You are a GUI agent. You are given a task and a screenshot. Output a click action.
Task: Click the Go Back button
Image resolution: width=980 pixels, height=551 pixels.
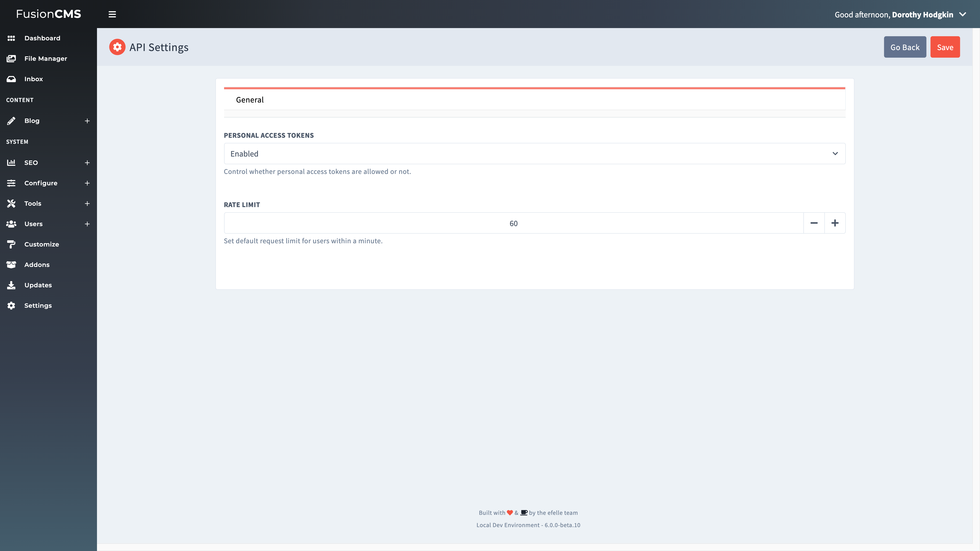tap(905, 47)
